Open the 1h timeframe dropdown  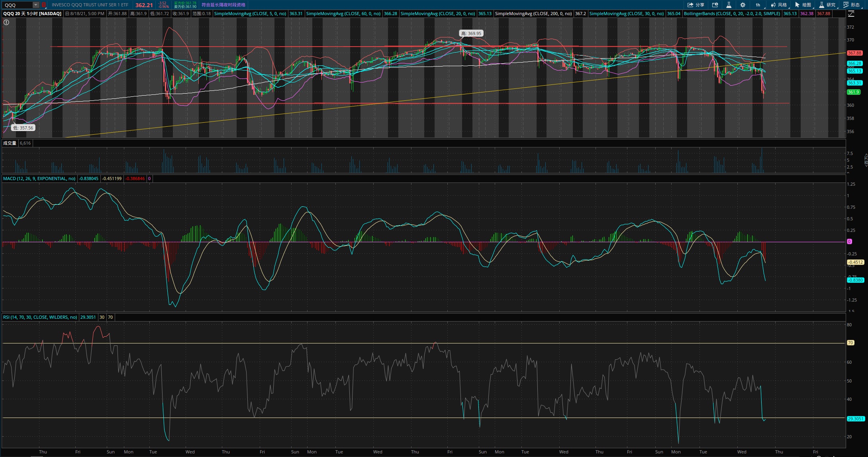758,5
